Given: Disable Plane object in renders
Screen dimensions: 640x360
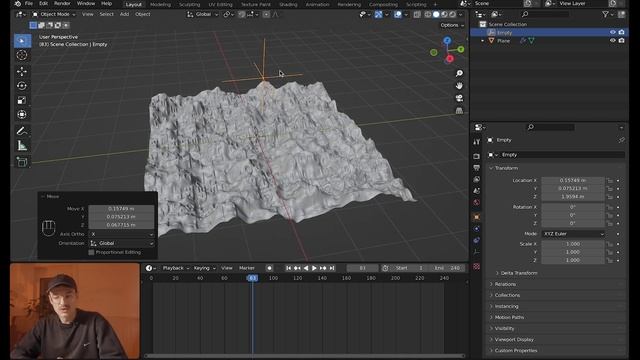Looking at the screenshot, I should pos(622,40).
